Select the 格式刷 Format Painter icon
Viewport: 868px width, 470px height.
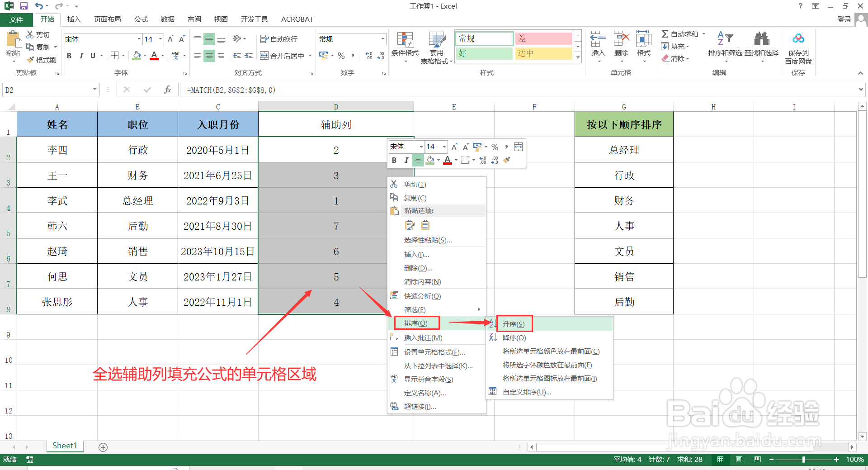tap(30, 59)
